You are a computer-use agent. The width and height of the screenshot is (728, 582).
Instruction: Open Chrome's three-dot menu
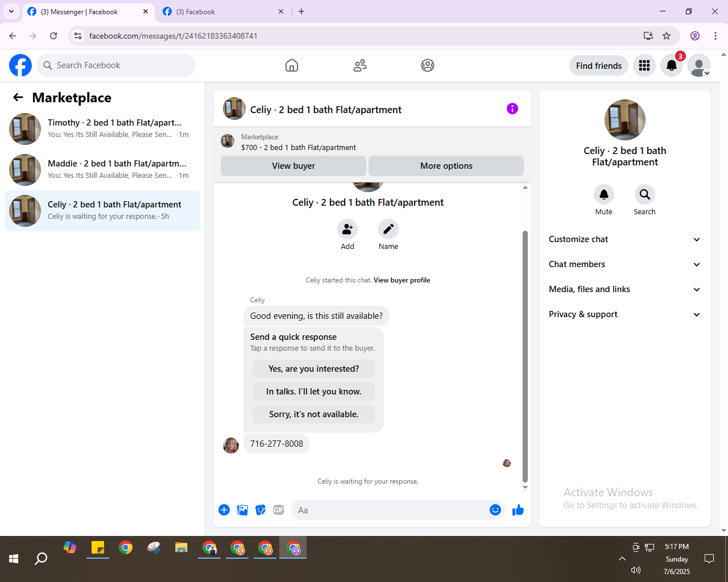click(715, 36)
